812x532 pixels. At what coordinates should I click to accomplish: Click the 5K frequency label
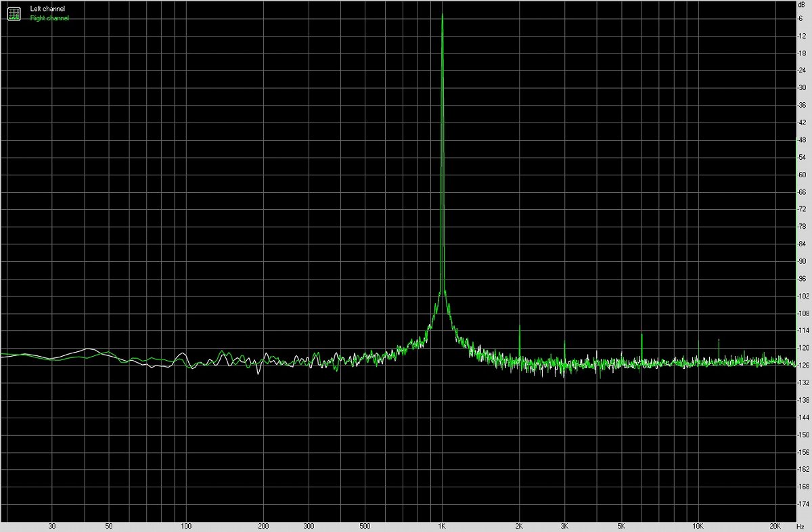(x=621, y=526)
